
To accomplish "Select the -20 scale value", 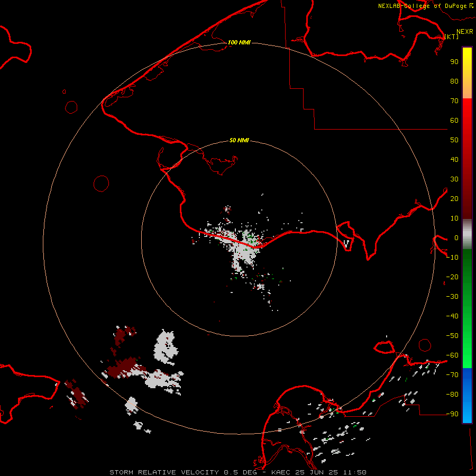I will (x=452, y=277).
